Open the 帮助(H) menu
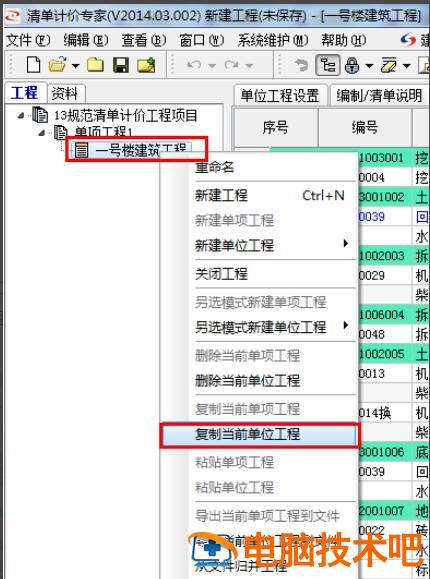430x579 pixels. tap(344, 40)
